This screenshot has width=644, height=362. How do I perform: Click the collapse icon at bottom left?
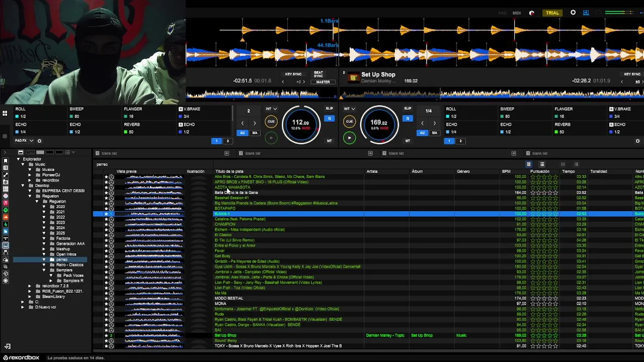point(7,346)
